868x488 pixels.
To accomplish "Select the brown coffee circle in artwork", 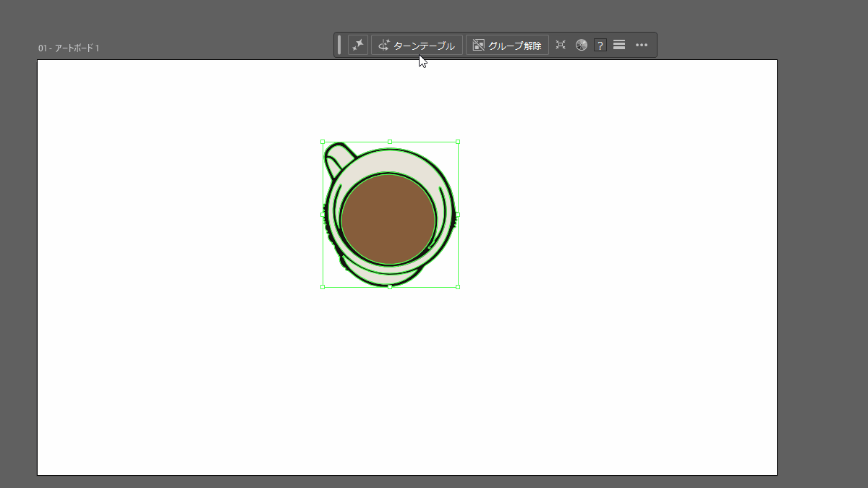I will (388, 219).
